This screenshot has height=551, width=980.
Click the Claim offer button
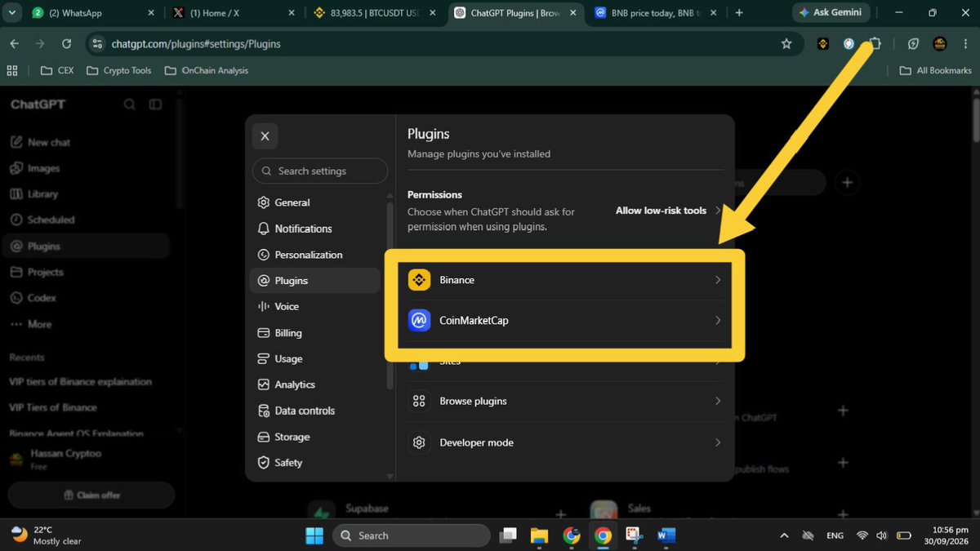[x=91, y=495]
